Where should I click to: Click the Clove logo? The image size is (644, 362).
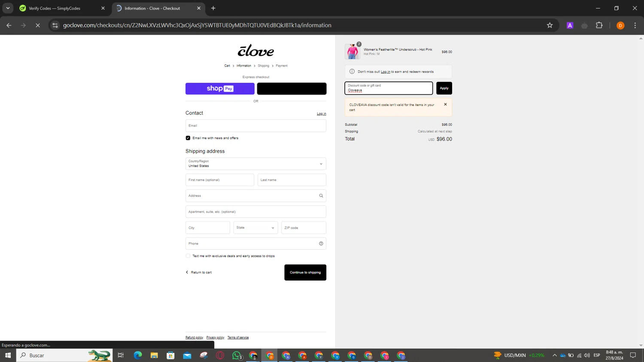(256, 51)
